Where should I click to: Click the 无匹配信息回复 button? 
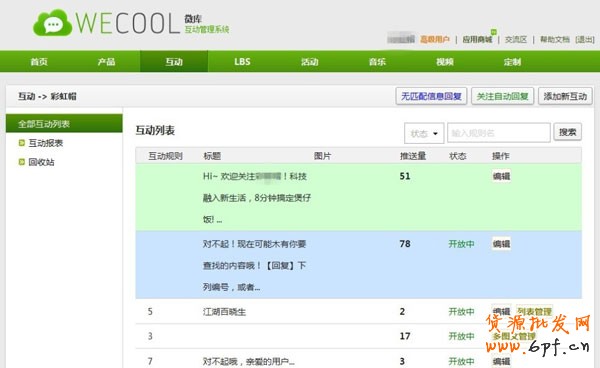click(431, 96)
